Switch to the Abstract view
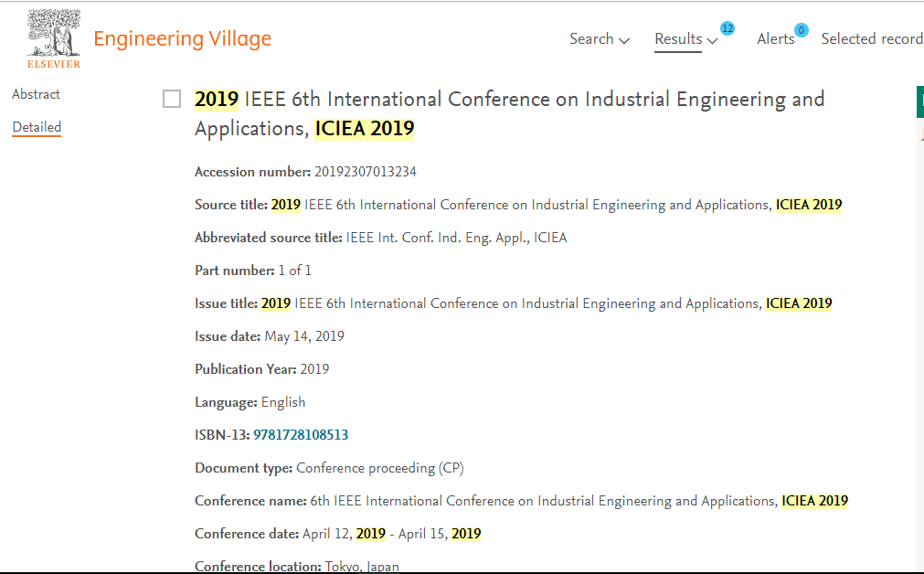924x574 pixels. [36, 94]
